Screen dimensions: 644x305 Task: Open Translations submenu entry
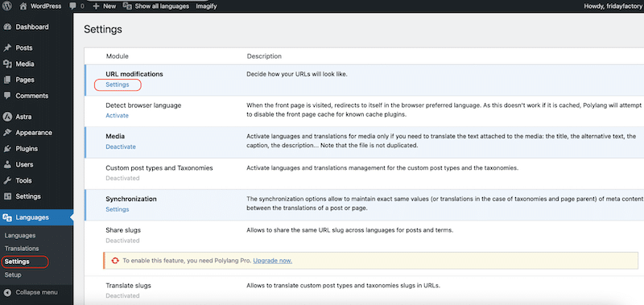(x=22, y=249)
